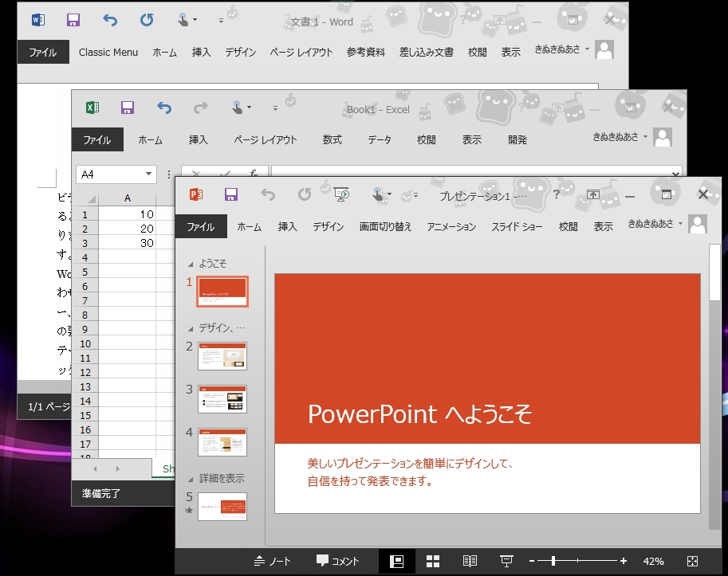Image resolution: width=728 pixels, height=576 pixels.
Task: Click account avatar in Excel window
Action: click(663, 137)
